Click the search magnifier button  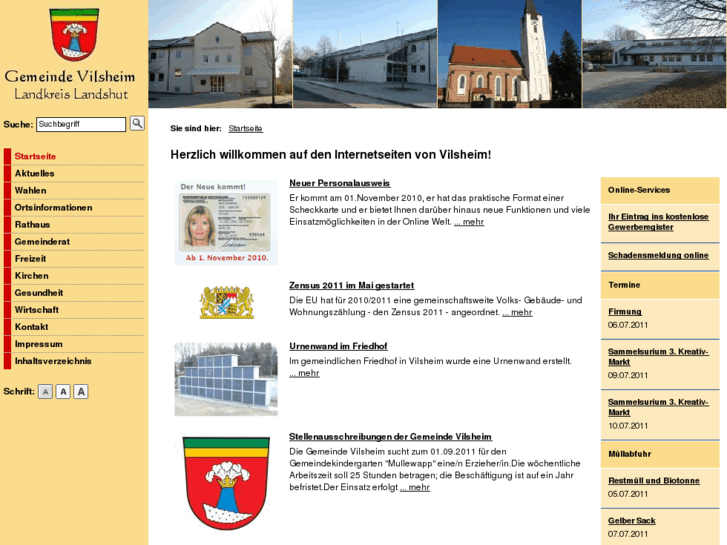(137, 123)
